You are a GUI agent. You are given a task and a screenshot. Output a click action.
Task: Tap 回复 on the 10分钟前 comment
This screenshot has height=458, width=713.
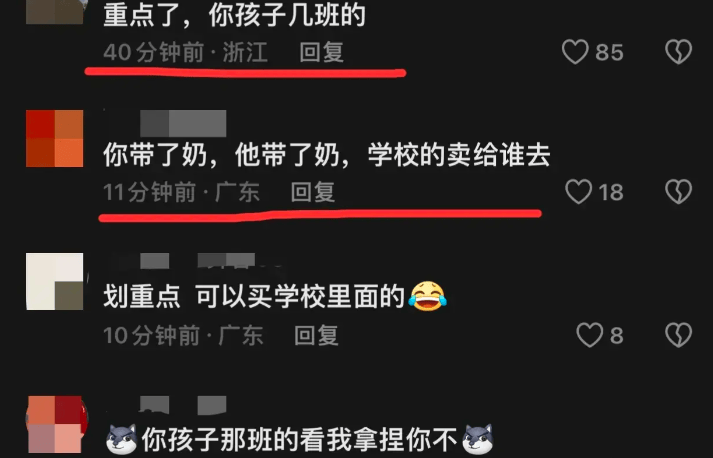pos(316,336)
